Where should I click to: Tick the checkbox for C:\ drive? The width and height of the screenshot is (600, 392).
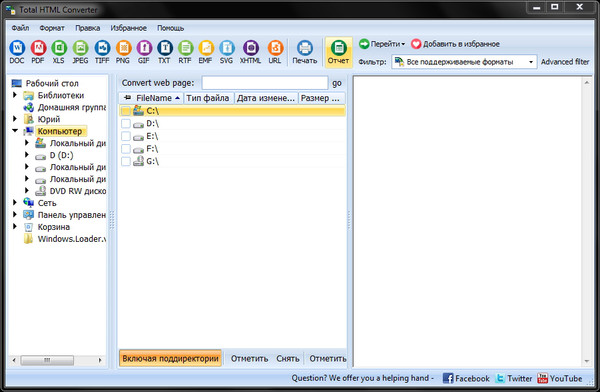pos(126,111)
